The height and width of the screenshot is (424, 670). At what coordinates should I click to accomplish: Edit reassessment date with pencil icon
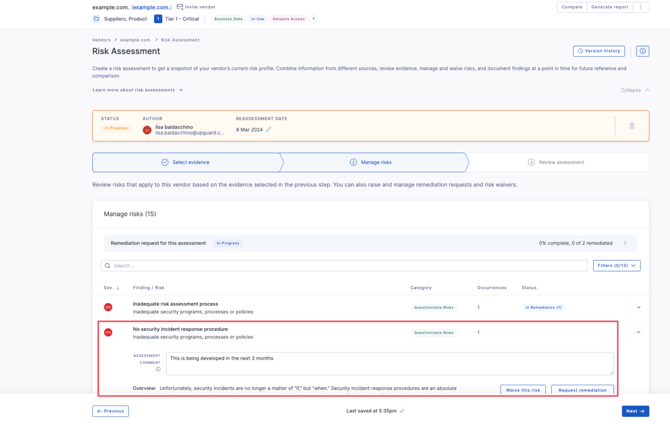pyautogui.click(x=268, y=130)
